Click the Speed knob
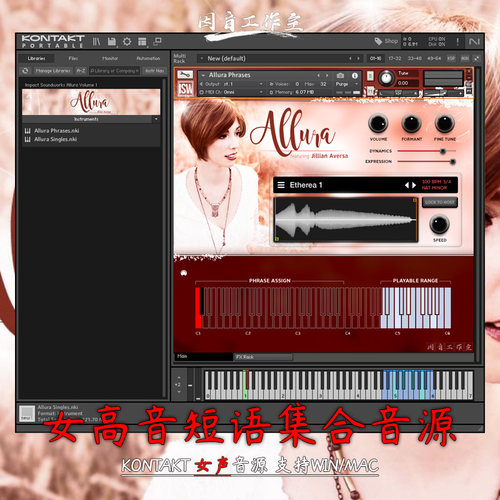 [439, 224]
